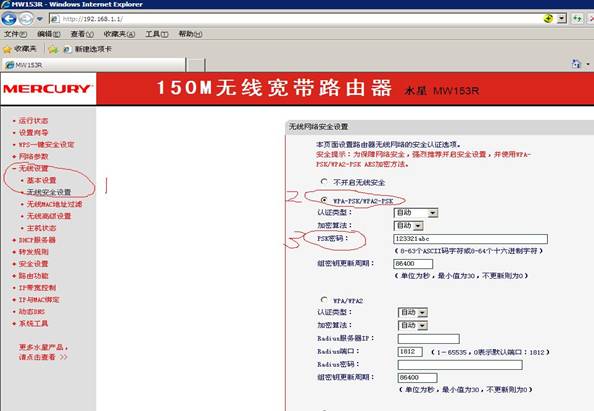The image size is (594, 411).
Task: Open 主机状态 in sidebar
Action: [x=41, y=228]
